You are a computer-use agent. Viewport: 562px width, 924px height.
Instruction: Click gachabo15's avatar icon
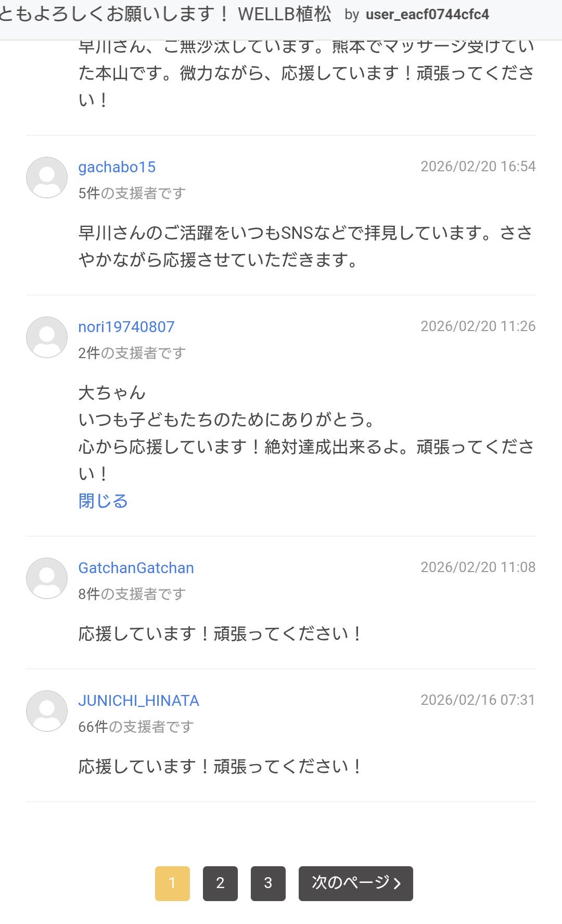pyautogui.click(x=47, y=178)
